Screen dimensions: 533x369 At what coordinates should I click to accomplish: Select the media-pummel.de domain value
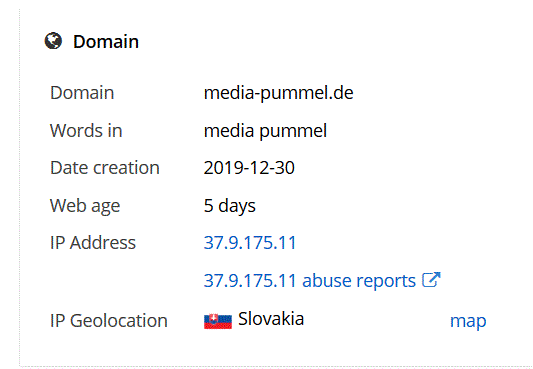(278, 93)
